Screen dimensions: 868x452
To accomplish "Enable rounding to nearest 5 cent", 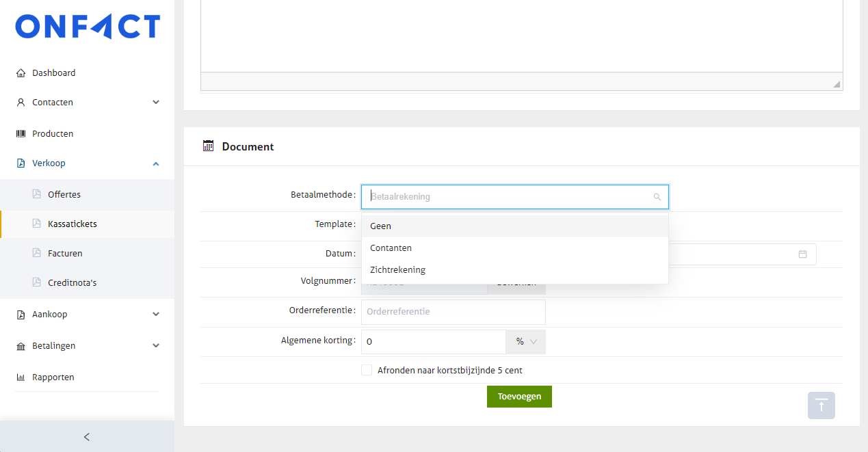I will click(367, 371).
